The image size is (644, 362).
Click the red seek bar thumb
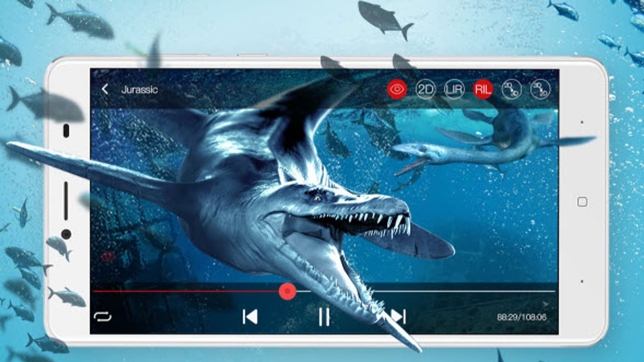(x=287, y=291)
